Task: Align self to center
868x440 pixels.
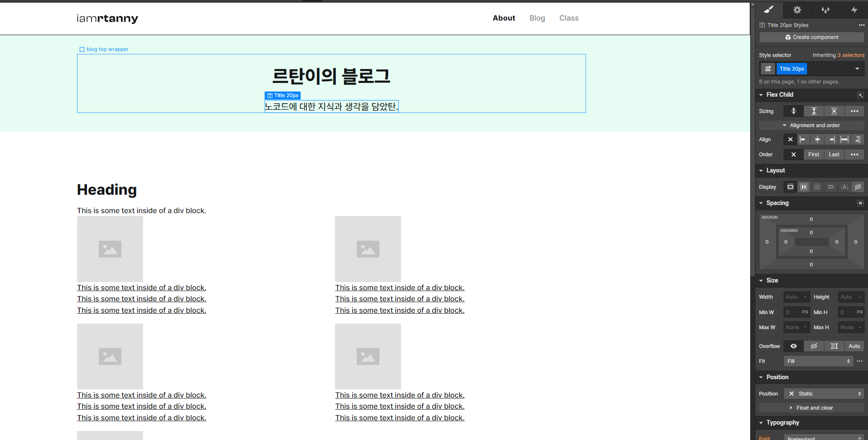Action: point(817,140)
